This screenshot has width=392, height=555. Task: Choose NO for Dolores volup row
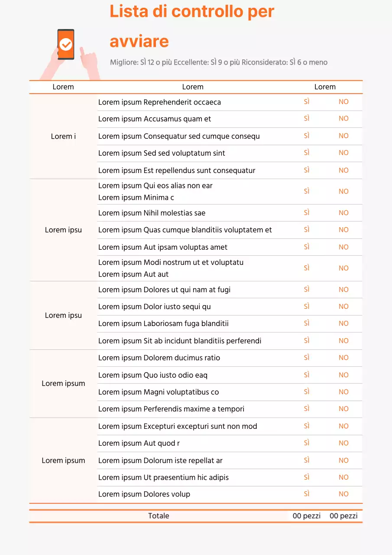[343, 494]
